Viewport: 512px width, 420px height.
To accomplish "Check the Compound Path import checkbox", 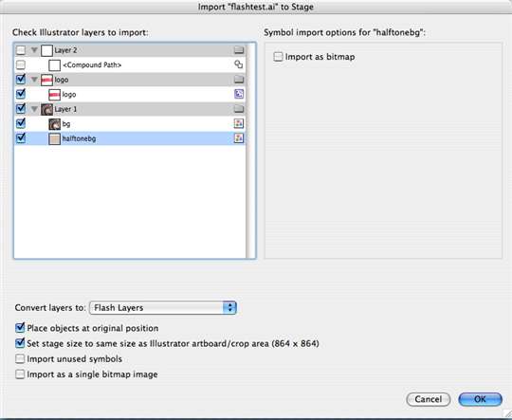I will [21, 65].
